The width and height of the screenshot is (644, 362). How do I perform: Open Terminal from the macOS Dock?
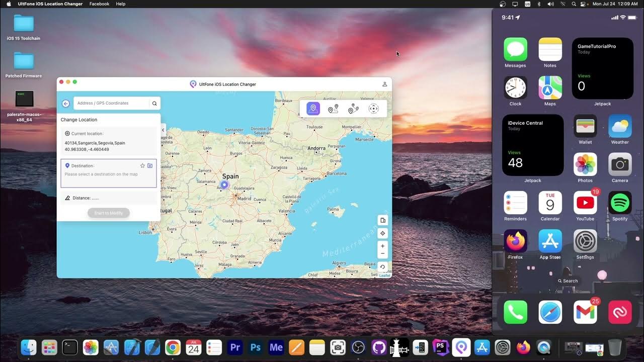[x=70, y=347]
